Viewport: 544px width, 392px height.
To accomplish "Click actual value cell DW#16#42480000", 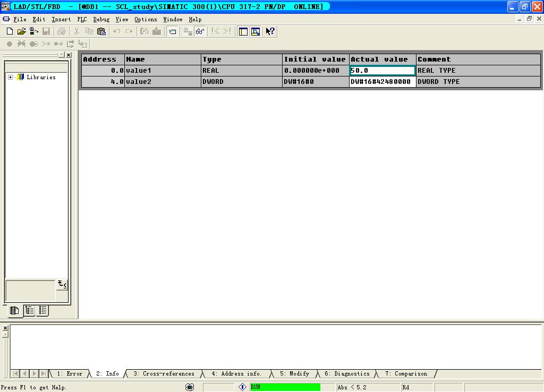I will pyautogui.click(x=382, y=81).
